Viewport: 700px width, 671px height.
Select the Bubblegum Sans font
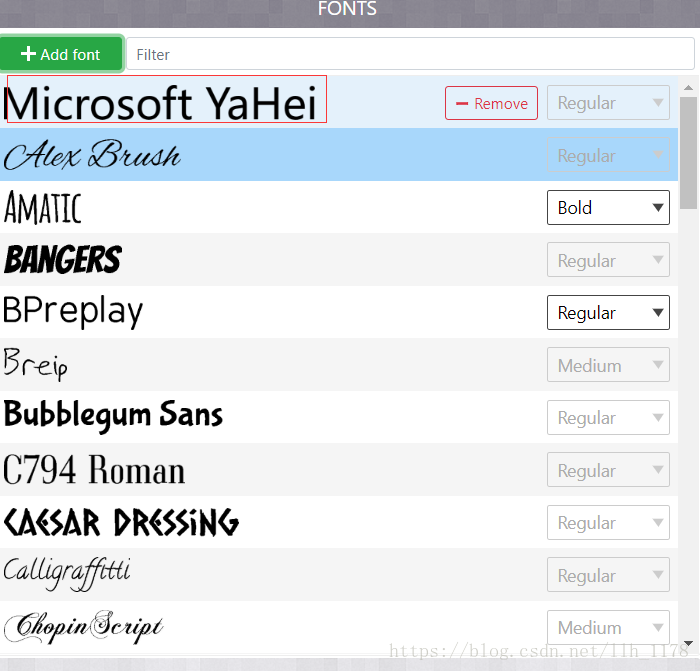(x=339, y=417)
